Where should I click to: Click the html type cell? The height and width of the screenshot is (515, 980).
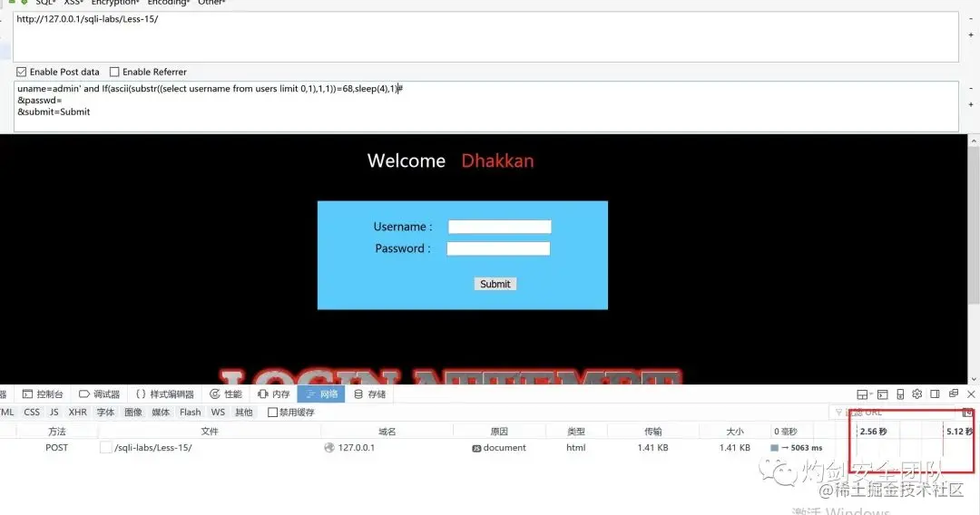pos(575,448)
